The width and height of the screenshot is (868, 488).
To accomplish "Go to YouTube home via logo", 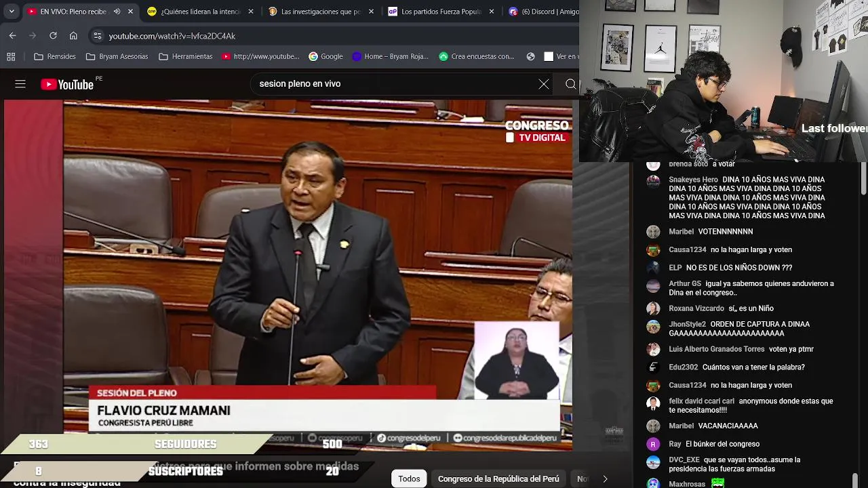I will pyautogui.click(x=66, y=84).
